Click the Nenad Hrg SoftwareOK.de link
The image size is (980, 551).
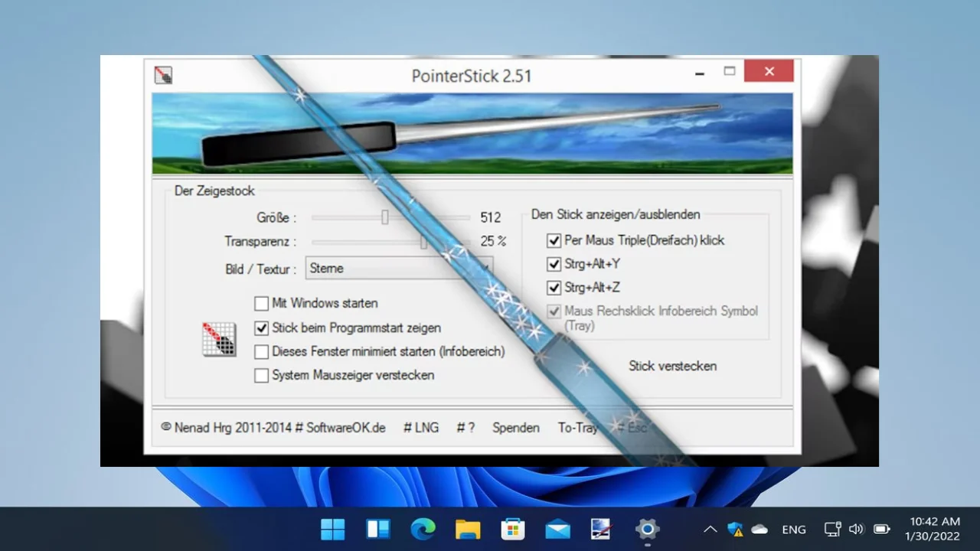point(273,428)
